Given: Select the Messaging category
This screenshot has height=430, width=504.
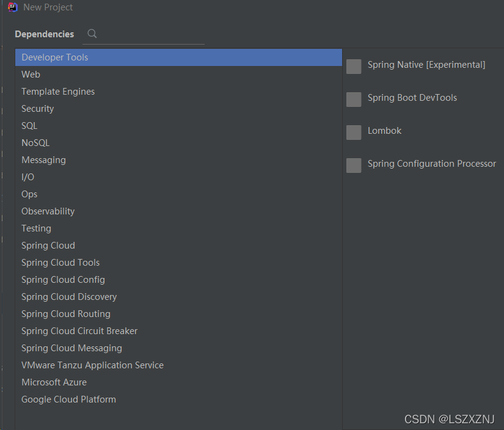Looking at the screenshot, I should point(178,160).
